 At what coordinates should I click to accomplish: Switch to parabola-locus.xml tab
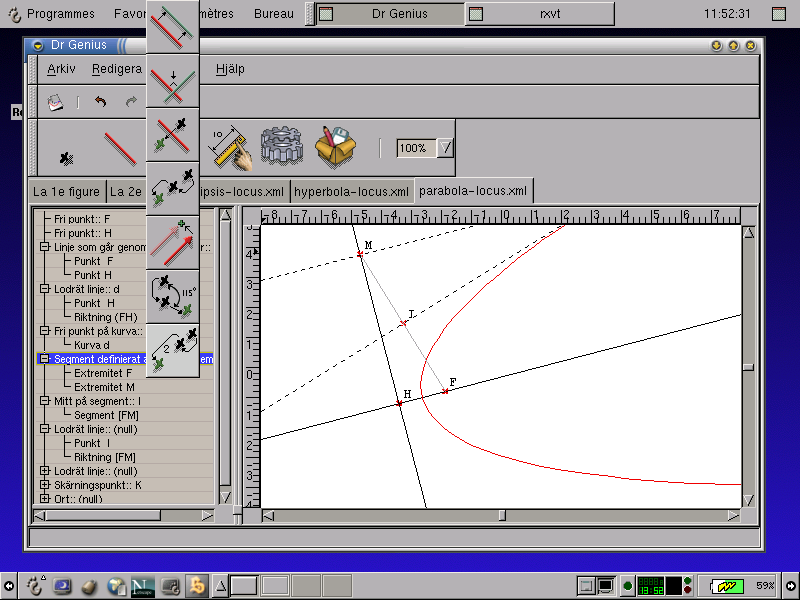(x=473, y=191)
